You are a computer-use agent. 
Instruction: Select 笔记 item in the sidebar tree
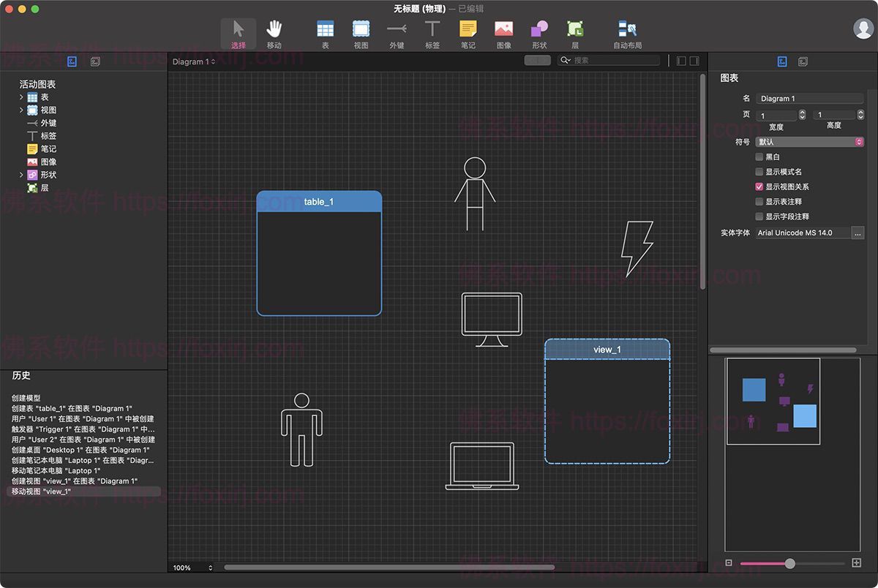pos(48,149)
